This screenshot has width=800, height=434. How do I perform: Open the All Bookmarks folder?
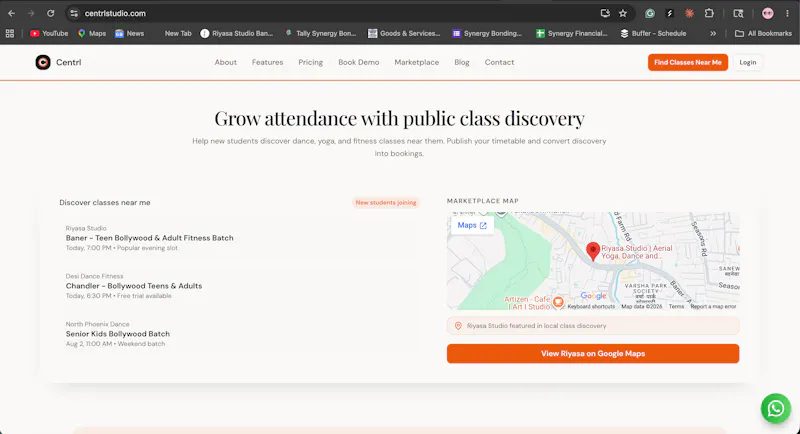click(763, 33)
